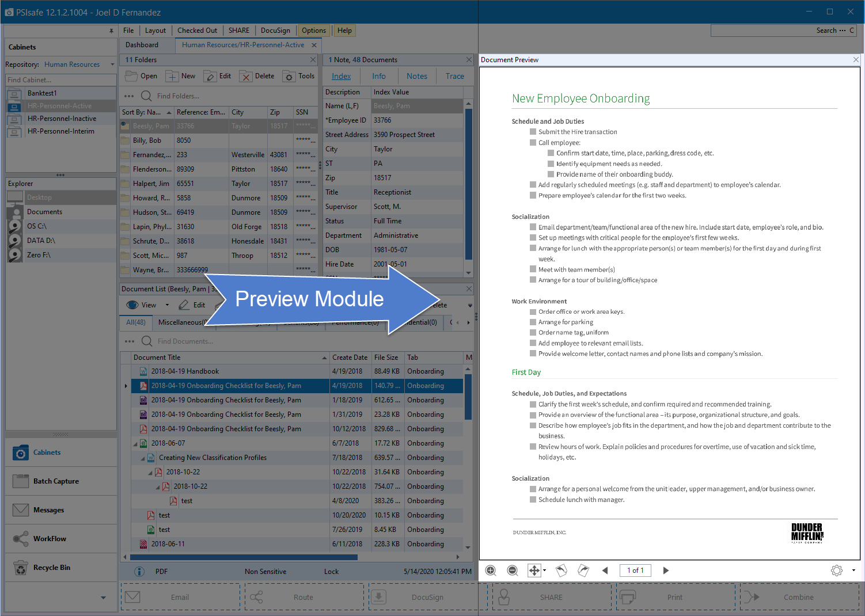Switch to the Notes tab
Image resolution: width=865 pixels, height=616 pixels.
[416, 76]
